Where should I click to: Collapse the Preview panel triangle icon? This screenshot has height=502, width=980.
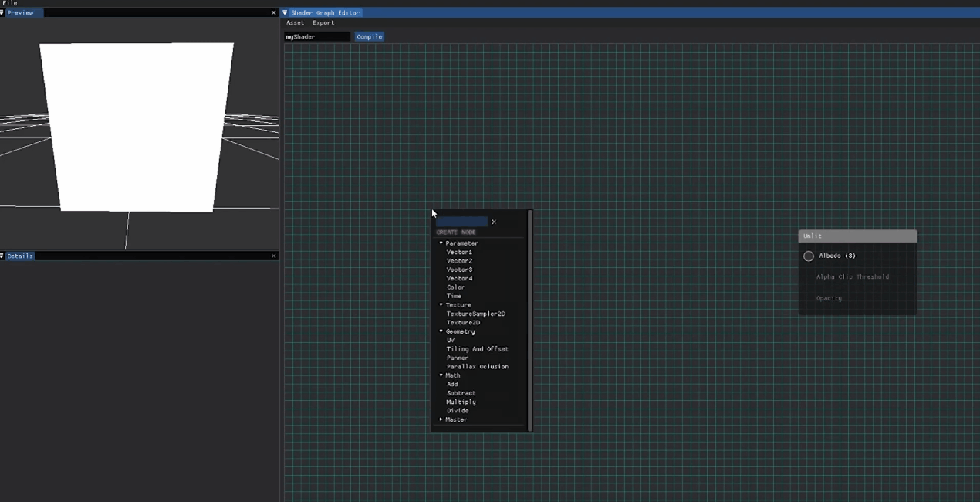[x=2, y=13]
